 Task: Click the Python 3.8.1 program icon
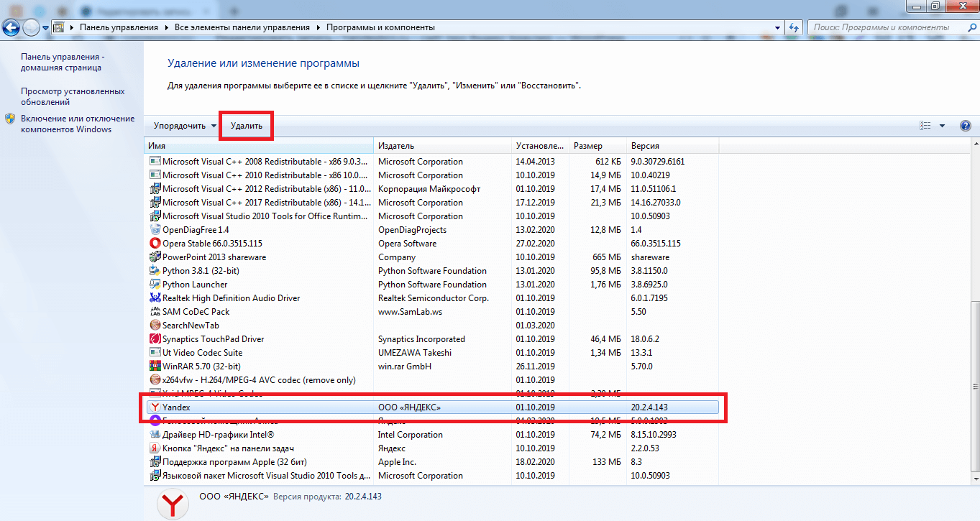point(155,271)
